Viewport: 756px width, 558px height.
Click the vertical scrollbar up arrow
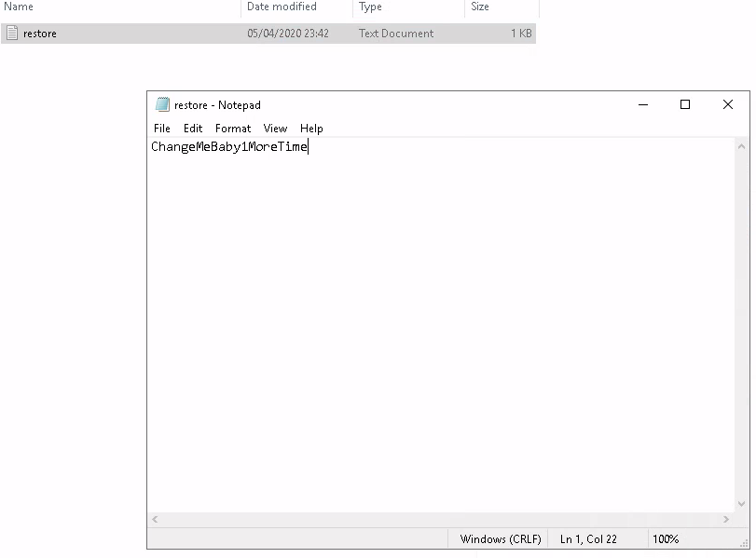pyautogui.click(x=742, y=146)
